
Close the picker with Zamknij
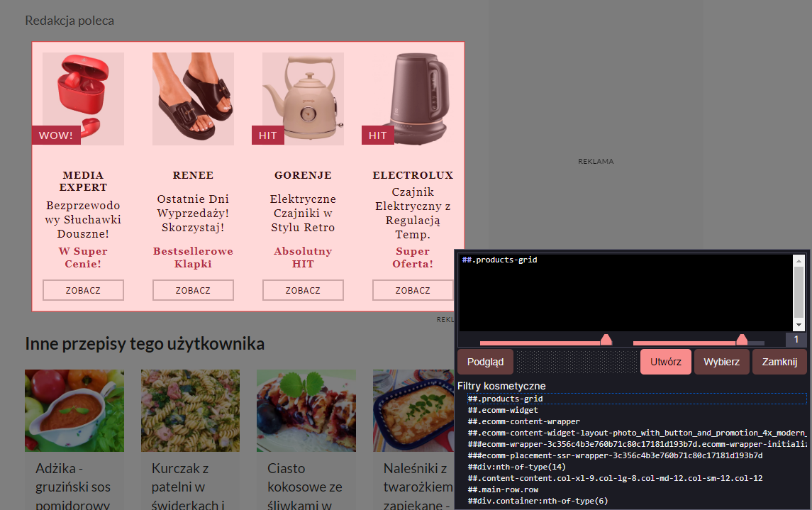(779, 362)
